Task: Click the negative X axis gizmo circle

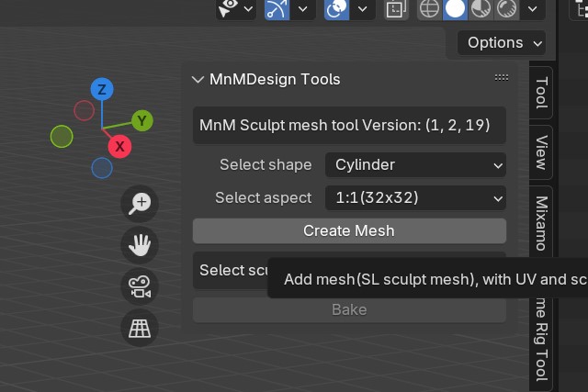Action: 84,110
